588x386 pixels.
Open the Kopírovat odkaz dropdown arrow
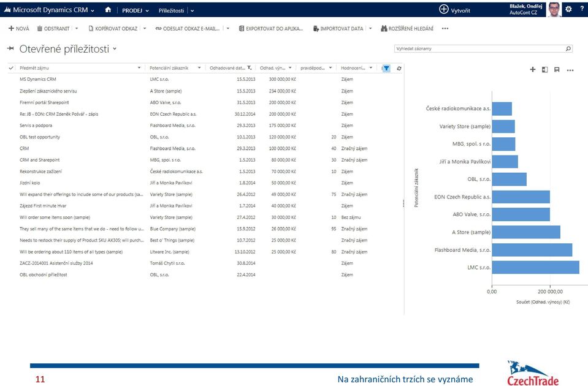click(x=144, y=28)
